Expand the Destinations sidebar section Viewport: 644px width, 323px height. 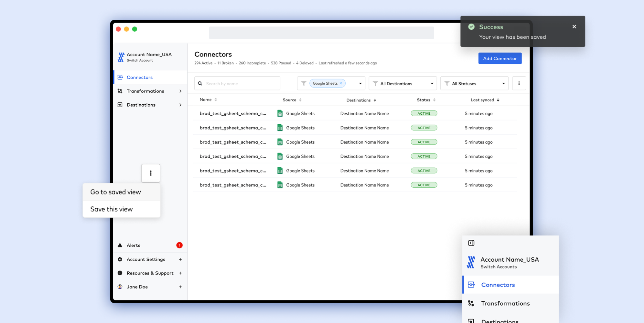pos(180,105)
